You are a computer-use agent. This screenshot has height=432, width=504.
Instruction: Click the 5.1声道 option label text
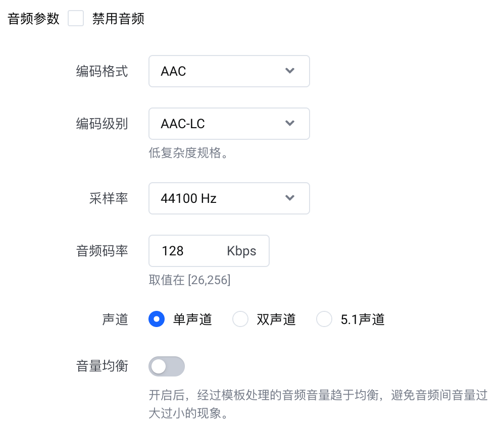click(x=363, y=319)
